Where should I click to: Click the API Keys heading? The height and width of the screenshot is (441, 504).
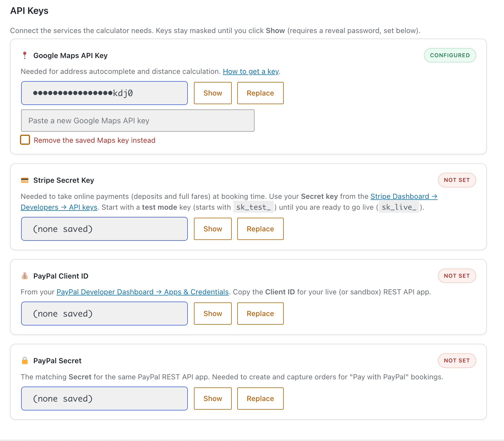pyautogui.click(x=29, y=11)
